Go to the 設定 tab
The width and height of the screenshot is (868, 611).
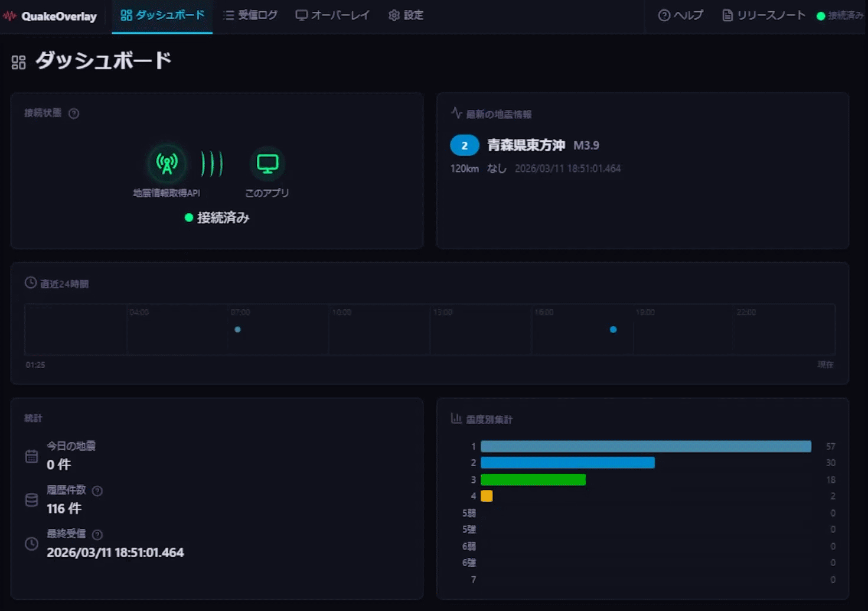click(406, 15)
